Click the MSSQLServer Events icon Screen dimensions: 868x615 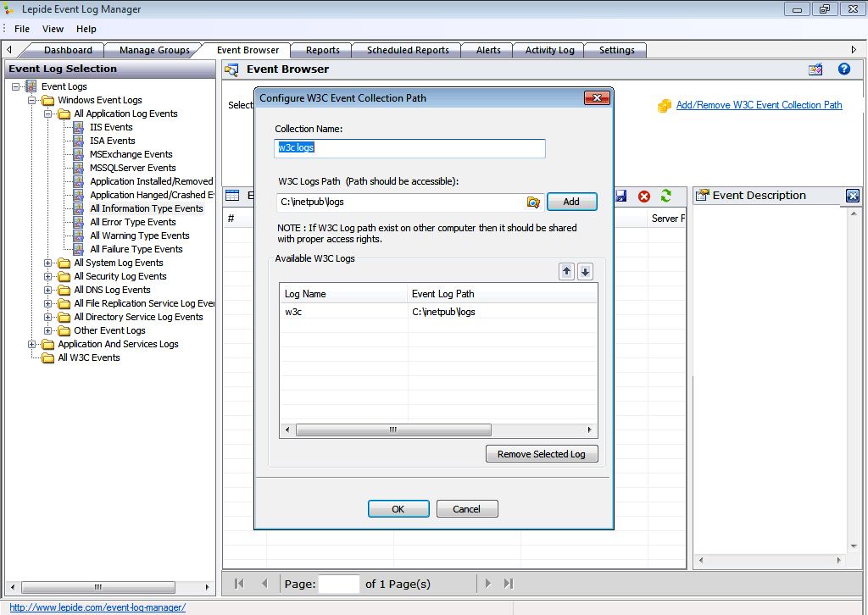click(x=79, y=168)
